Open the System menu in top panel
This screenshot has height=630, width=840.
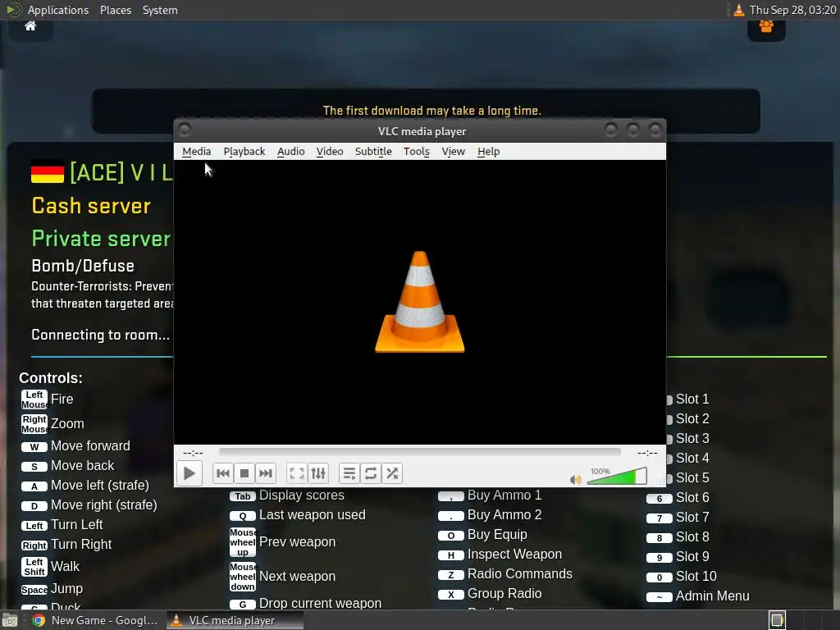pos(160,10)
